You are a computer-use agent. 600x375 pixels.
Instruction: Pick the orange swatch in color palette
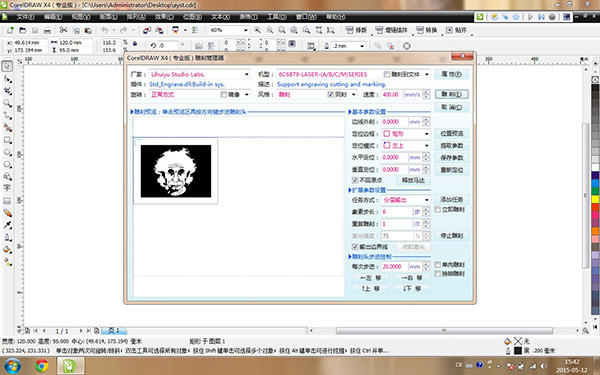click(x=595, y=231)
